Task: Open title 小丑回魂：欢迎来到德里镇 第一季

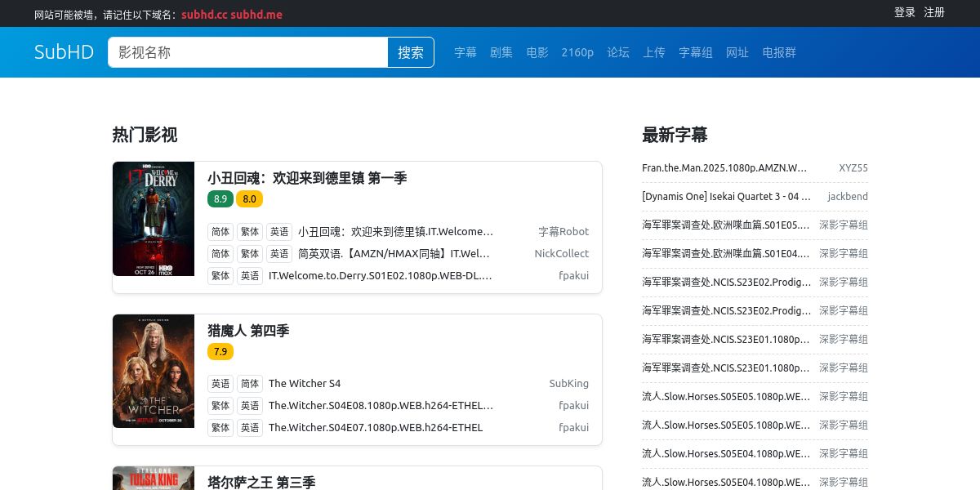Action: 307,178
